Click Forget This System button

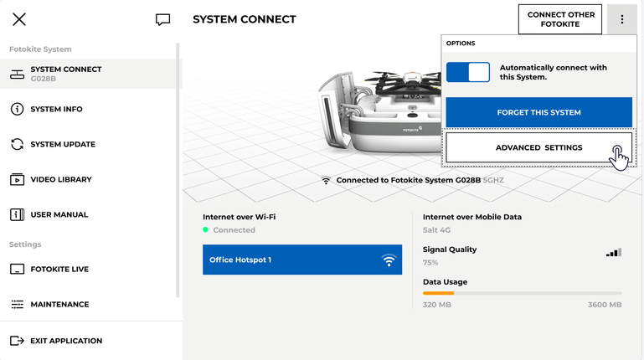(538, 112)
